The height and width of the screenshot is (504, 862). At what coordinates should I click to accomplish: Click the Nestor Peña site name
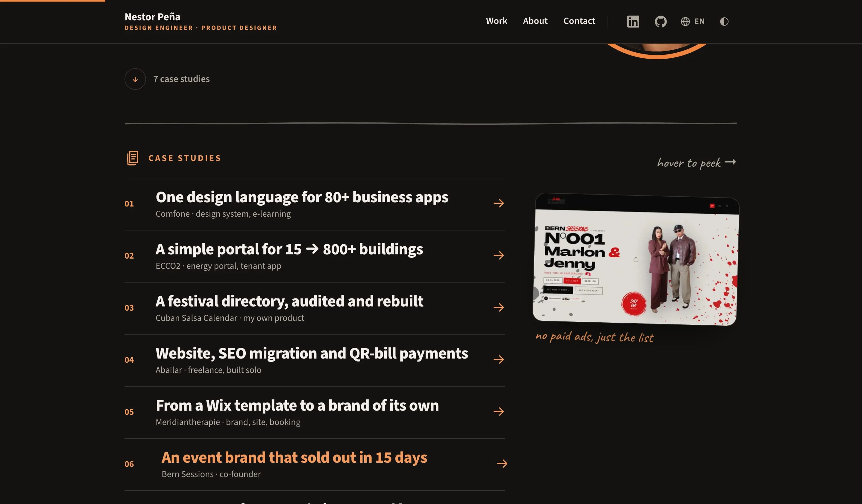click(152, 16)
